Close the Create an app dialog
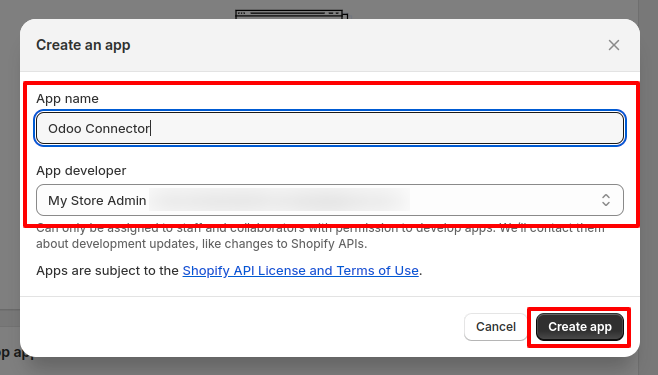This screenshot has height=375, width=658. tap(614, 45)
